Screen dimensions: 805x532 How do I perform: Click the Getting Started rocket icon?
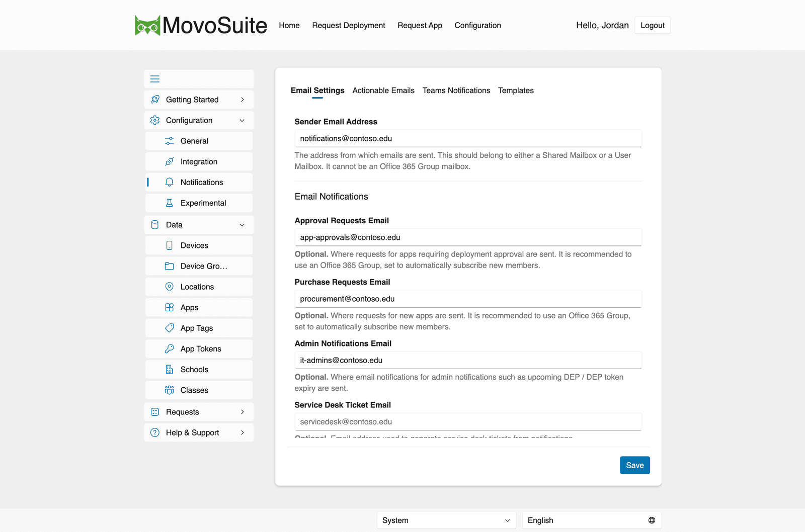(x=155, y=100)
